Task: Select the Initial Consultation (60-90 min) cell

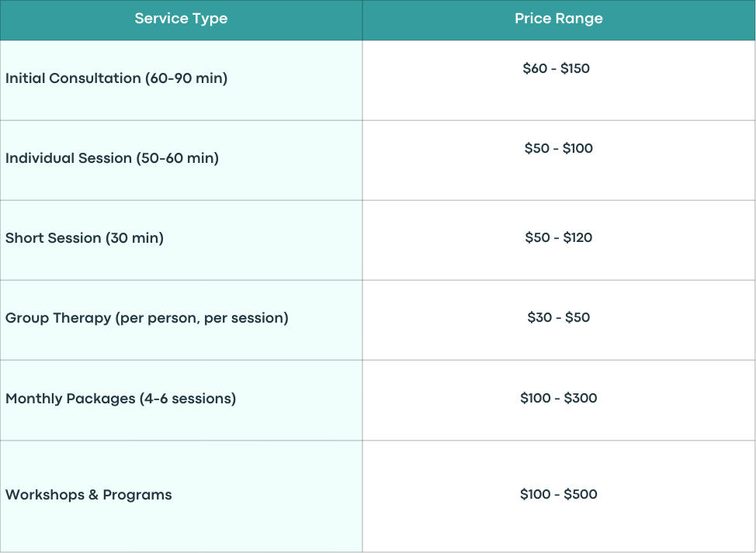Action: click(181, 81)
